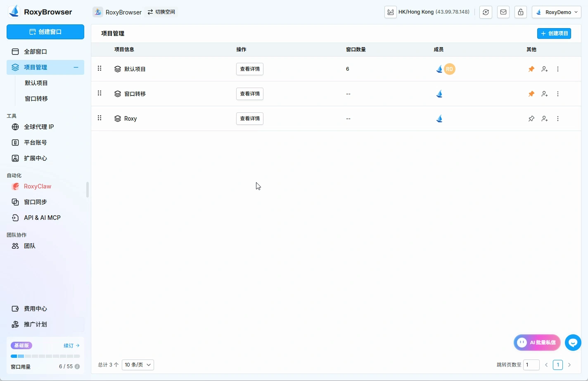The width and height of the screenshot is (588, 381).
Task: Click the layers icon beside 默认项目
Action: point(118,69)
